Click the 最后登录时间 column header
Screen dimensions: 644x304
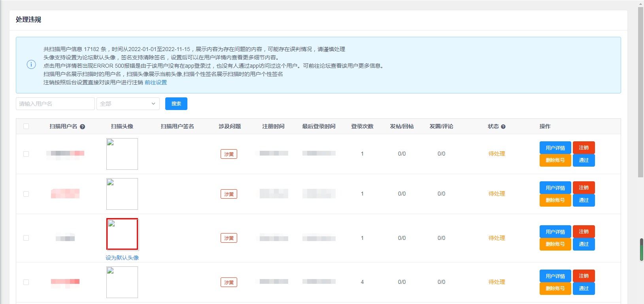319,126
